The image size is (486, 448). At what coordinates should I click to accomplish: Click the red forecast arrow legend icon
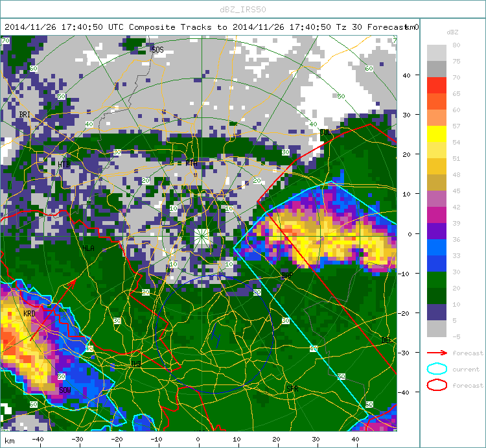(437, 353)
